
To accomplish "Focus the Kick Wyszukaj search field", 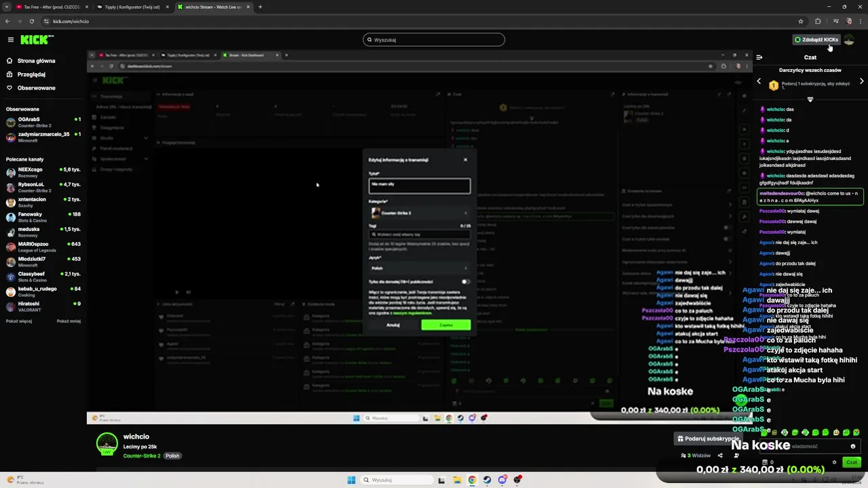I will [x=434, y=40].
